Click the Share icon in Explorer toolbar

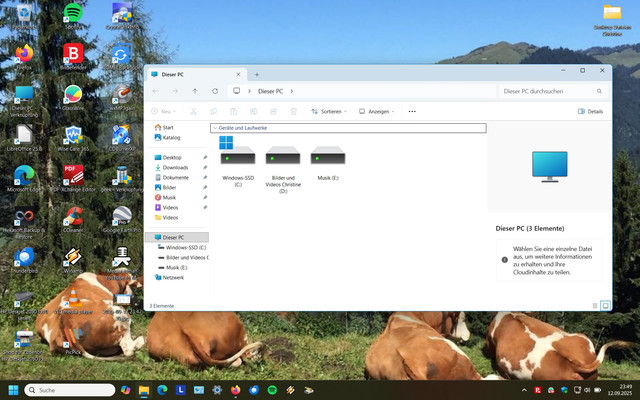[273, 111]
